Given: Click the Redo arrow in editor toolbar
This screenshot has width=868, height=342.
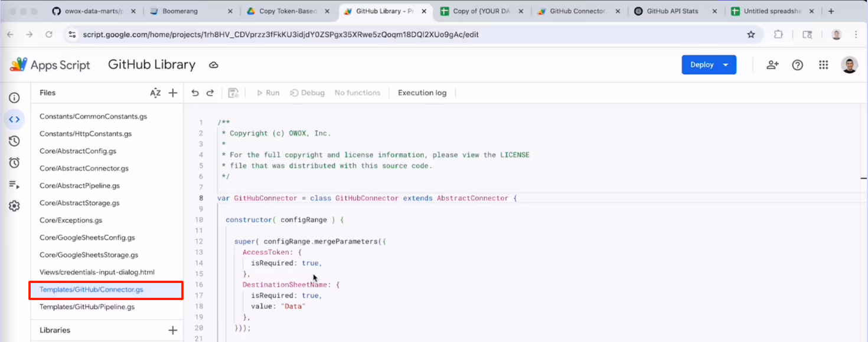Looking at the screenshot, I should click(210, 93).
